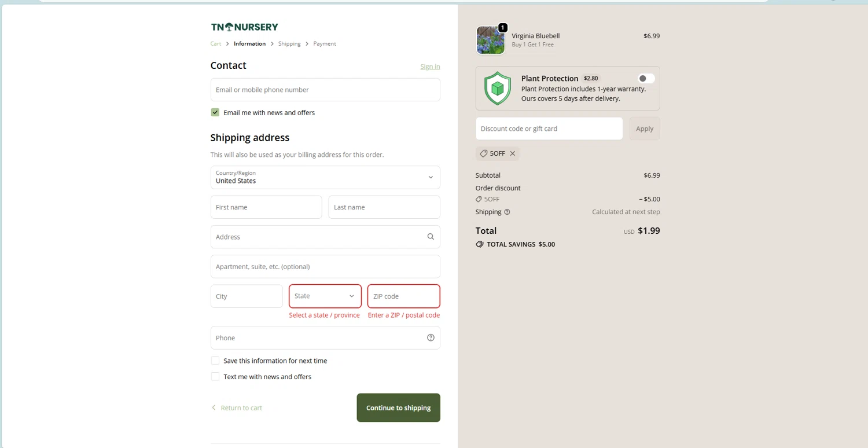Focus the Apartment, suite field
Screen dimensions: 868x448
click(325, 266)
